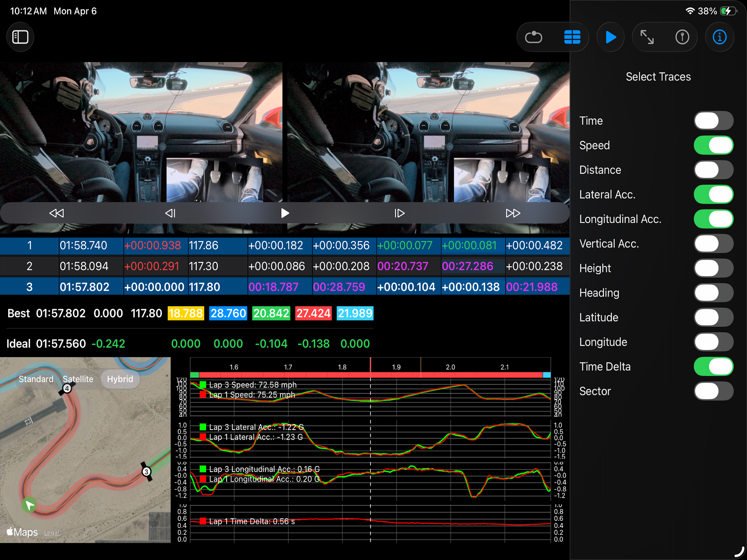
Task: Tap the red 27.424 sector swatch
Action: [314, 313]
